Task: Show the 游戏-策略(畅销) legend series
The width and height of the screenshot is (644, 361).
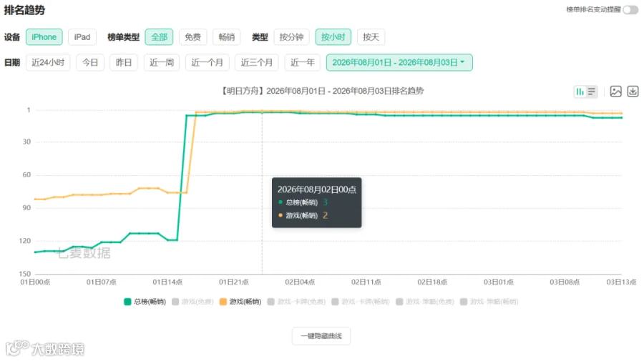Action: [x=489, y=302]
